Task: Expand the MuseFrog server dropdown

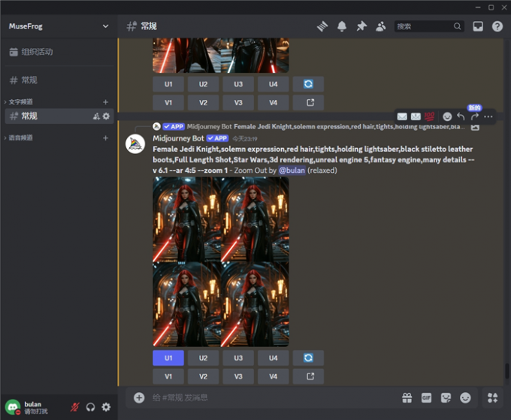Action: pos(106,26)
